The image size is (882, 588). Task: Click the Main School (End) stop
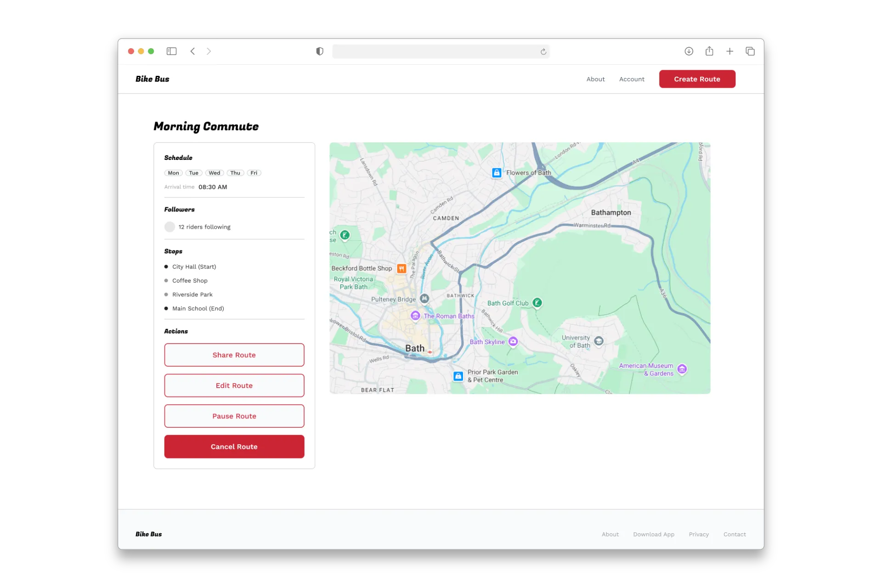(x=194, y=308)
